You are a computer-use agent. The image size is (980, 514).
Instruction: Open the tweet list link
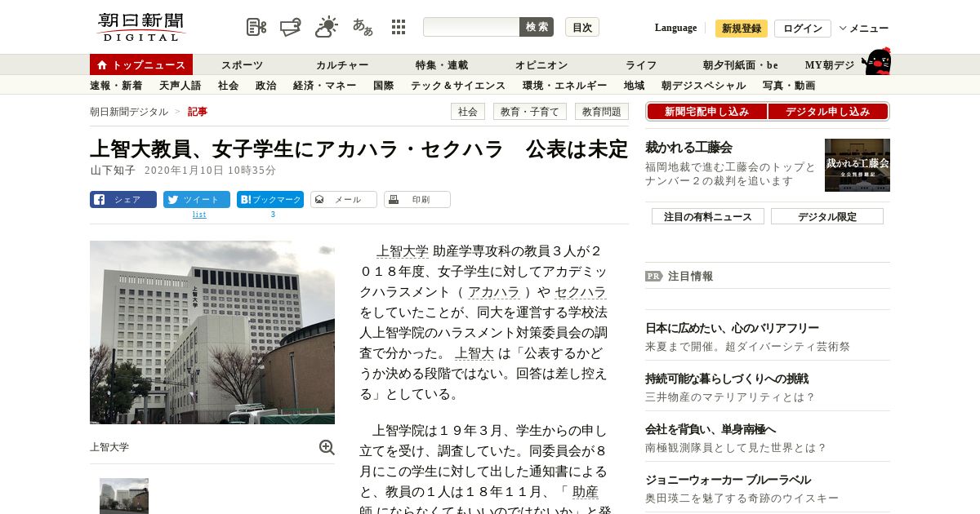[199, 215]
